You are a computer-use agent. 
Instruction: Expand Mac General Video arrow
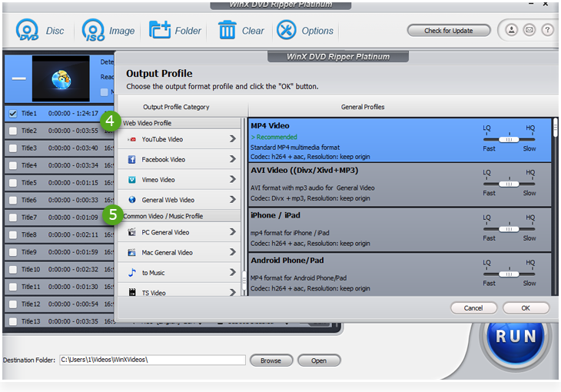233,252
